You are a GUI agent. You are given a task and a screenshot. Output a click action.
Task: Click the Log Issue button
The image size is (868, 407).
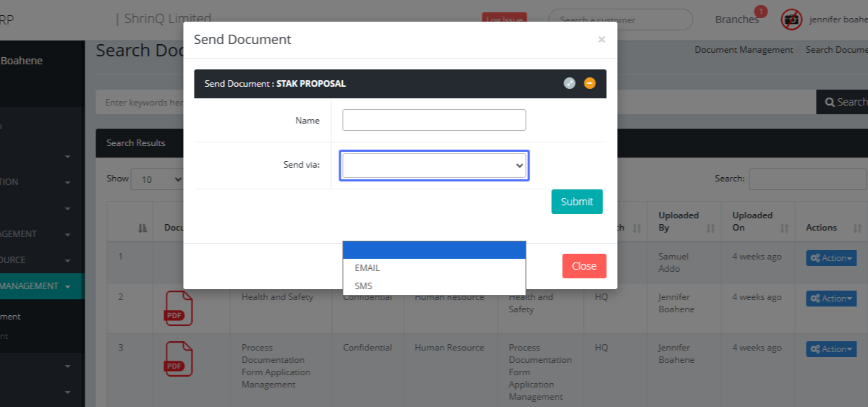[x=504, y=20]
